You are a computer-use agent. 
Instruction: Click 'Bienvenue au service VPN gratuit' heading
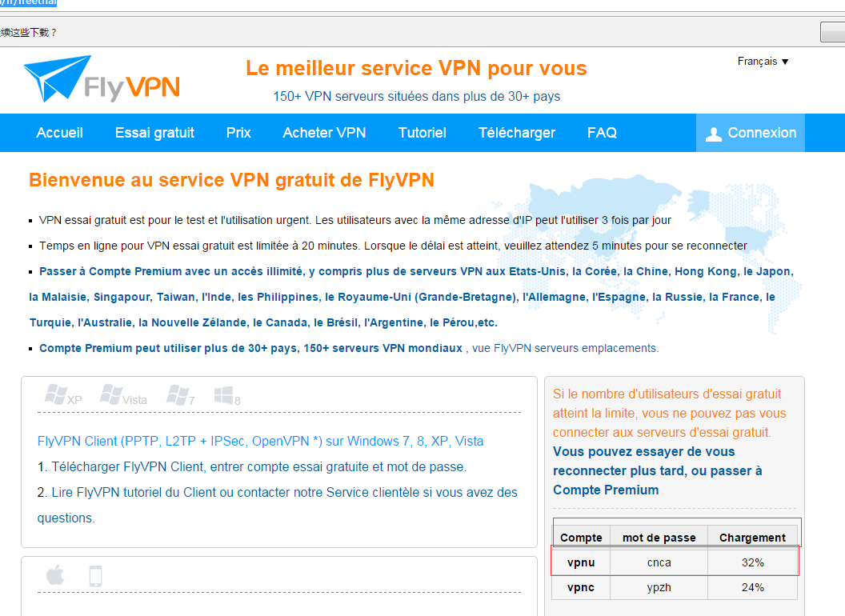point(231,180)
